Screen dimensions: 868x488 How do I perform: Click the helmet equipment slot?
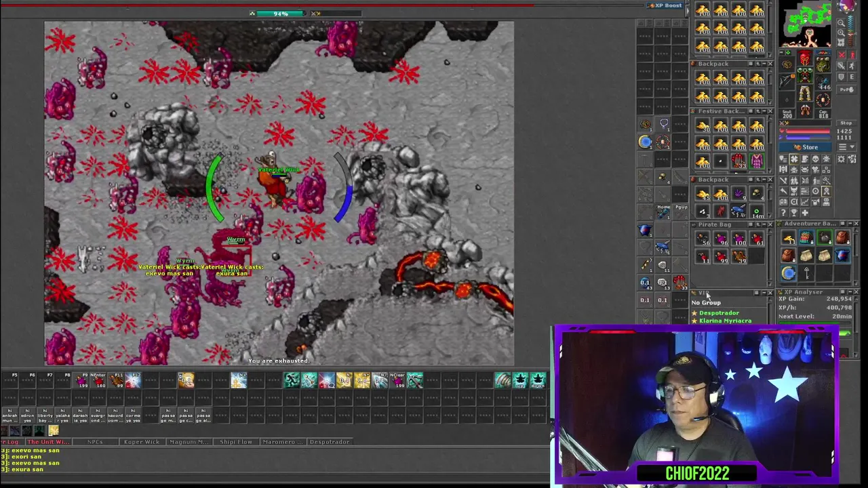[x=805, y=57]
